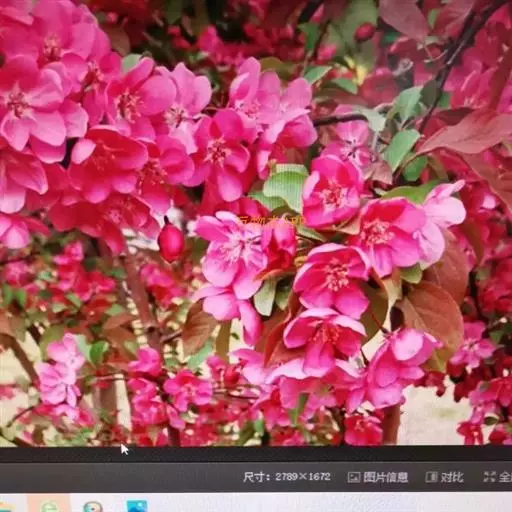Click the small red bud near top-right
The image size is (512, 512).
pos(365,32)
